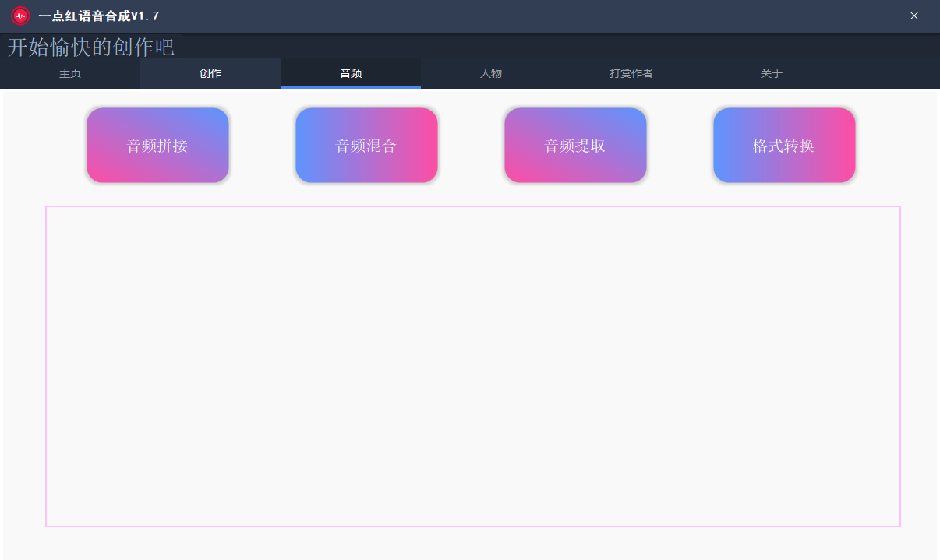Click empty title bar area left of minimize

[546, 16]
